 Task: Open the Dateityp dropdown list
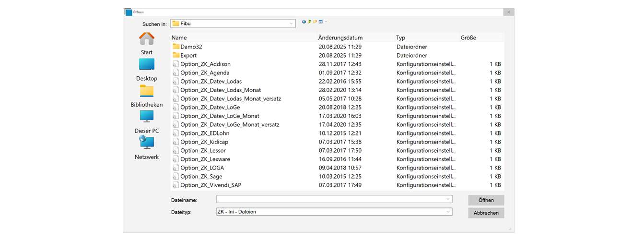tap(448, 212)
